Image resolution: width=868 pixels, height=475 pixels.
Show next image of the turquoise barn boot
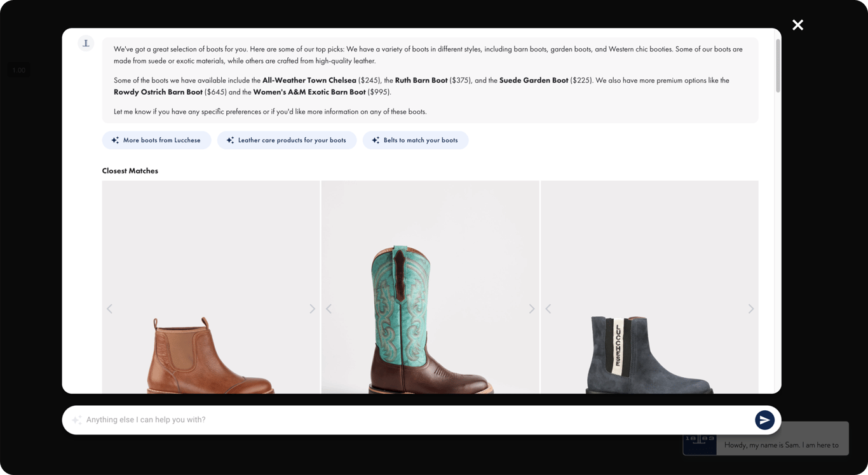point(532,309)
